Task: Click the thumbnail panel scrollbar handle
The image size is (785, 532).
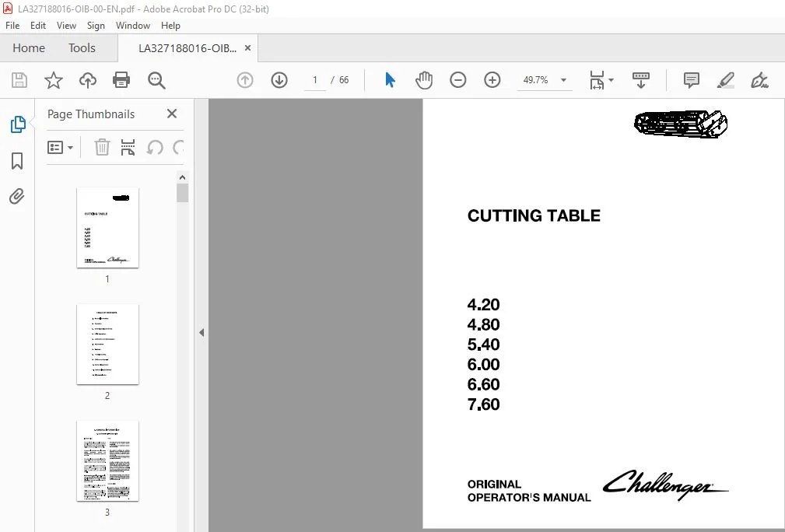Action: 182,193
